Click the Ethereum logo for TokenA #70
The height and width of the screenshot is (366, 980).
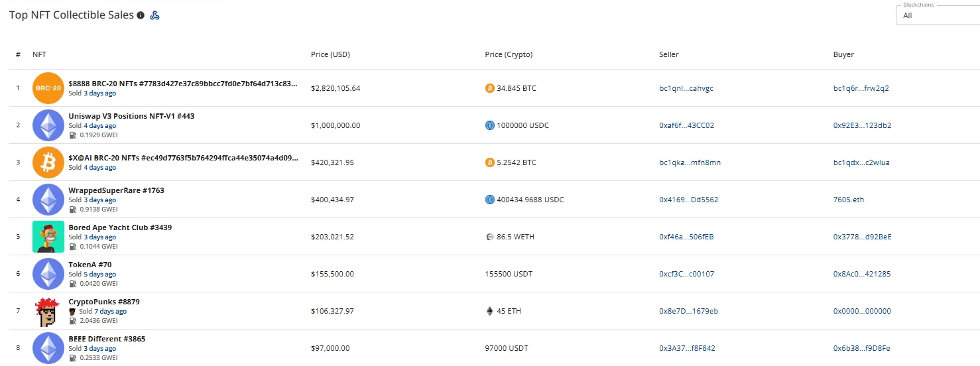click(48, 274)
